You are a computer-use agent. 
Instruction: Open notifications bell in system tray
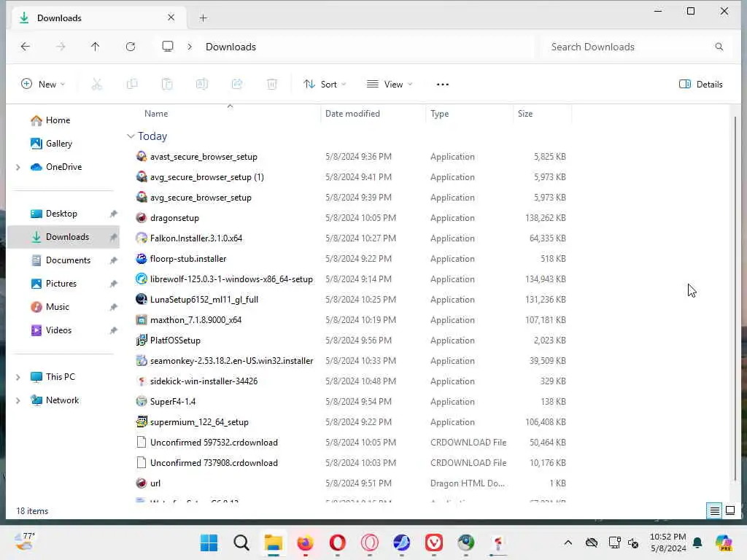(698, 542)
